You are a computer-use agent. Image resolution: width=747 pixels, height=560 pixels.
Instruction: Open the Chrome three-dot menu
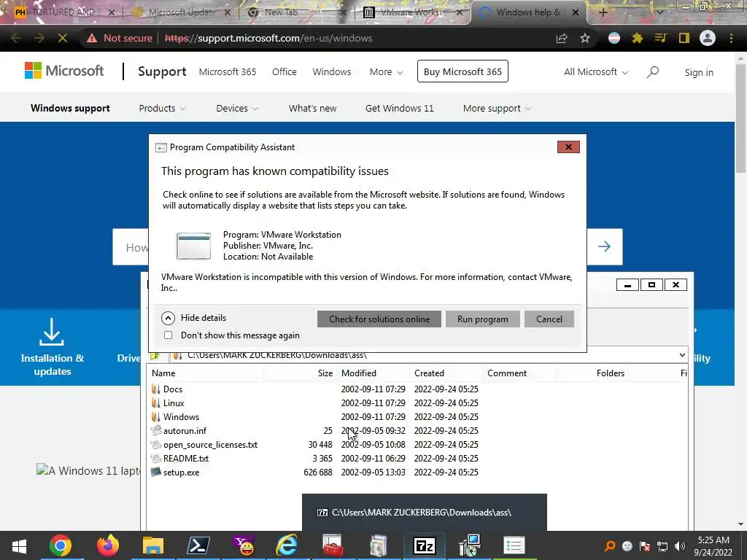point(731,38)
